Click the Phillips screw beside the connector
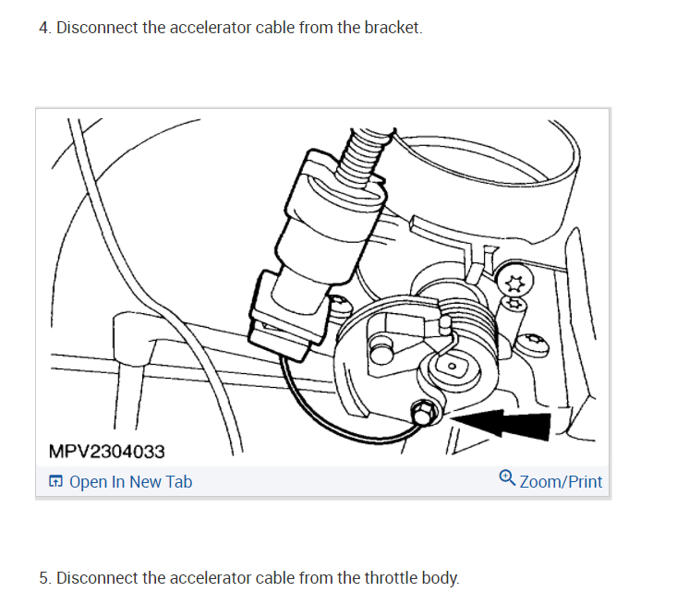Image resolution: width=689 pixels, height=616 pixels. point(339,303)
